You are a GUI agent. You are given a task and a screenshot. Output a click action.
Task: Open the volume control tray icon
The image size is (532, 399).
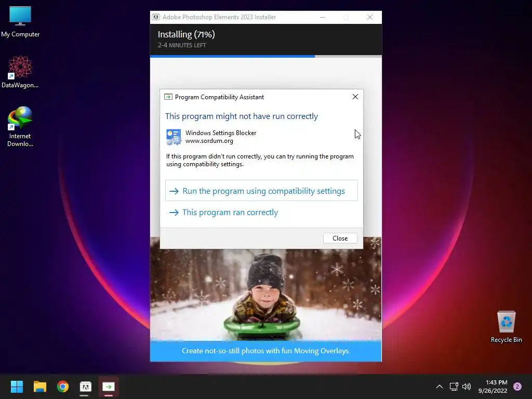467,387
